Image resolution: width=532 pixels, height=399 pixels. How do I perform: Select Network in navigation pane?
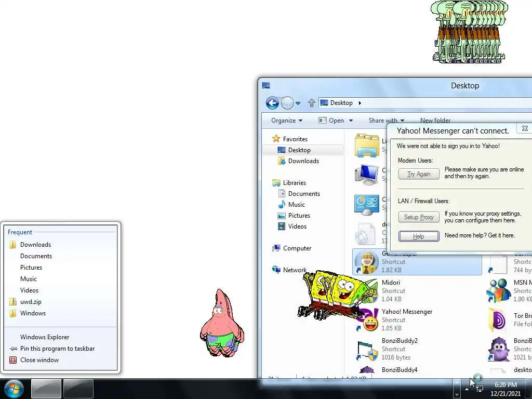[295, 270]
